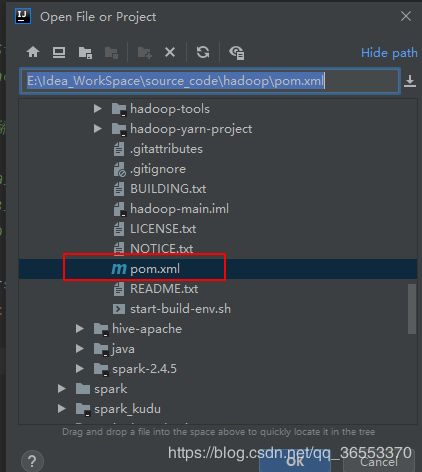Select the text "hadoop-yarn-project"
The height and width of the screenshot is (472, 422).
[x=191, y=129]
